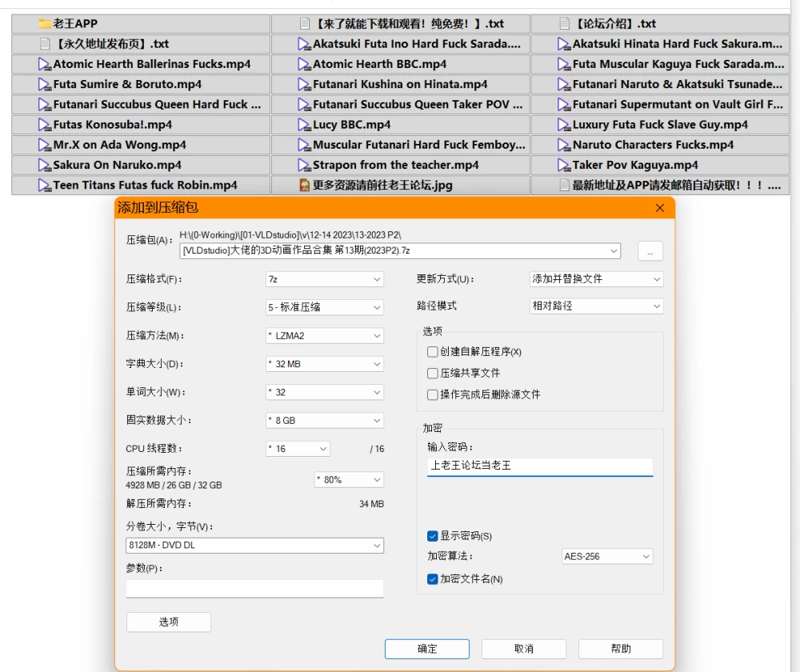Open the 压缩格式 7z dropdown

pos(325,279)
